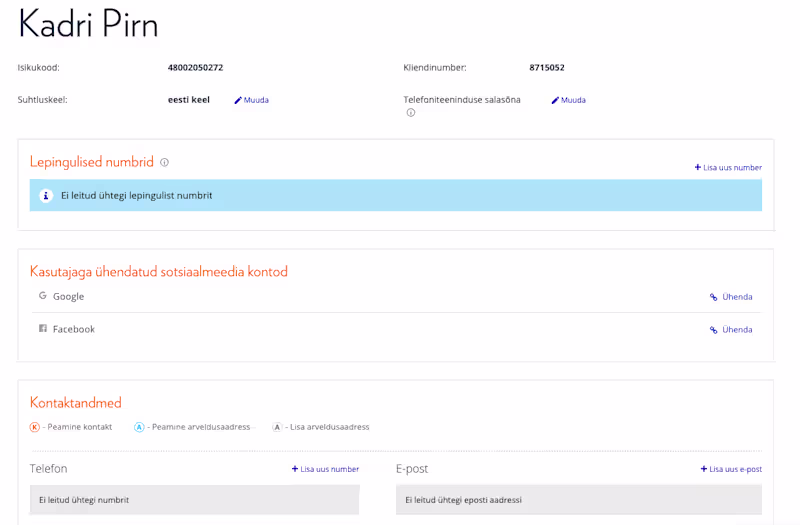Click the Kliendinumber value 8715052
Image resolution: width=800 pixels, height=525 pixels.
pyautogui.click(x=547, y=67)
